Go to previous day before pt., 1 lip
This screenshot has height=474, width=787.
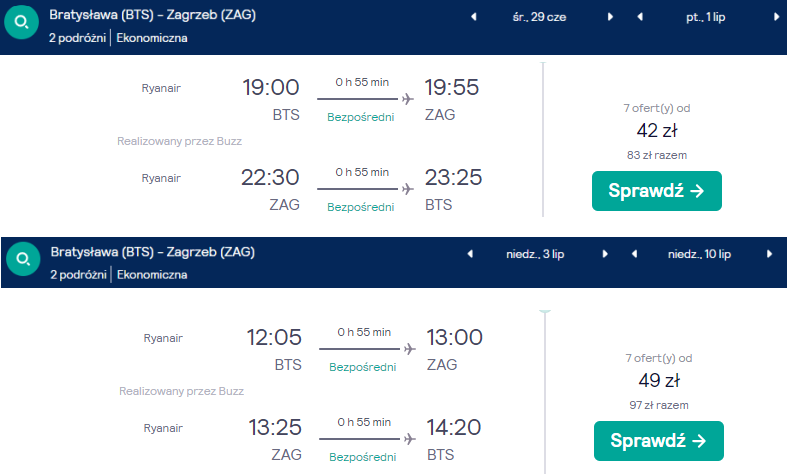point(640,17)
